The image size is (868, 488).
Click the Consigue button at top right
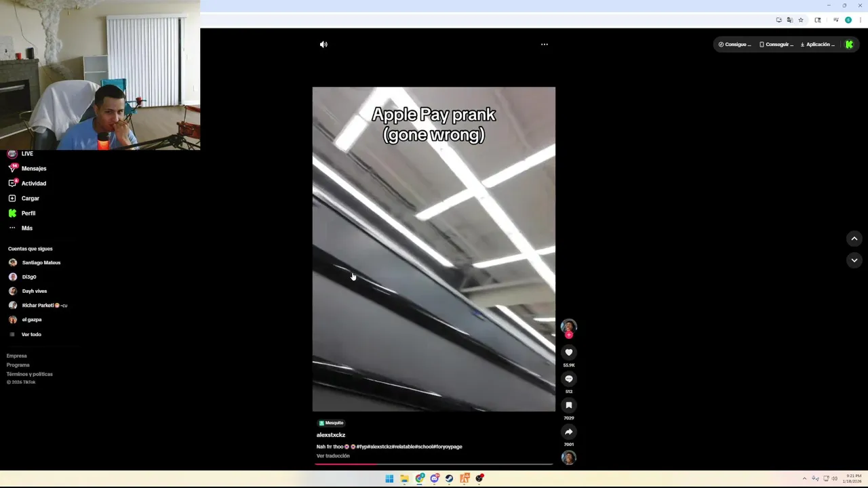pos(735,45)
